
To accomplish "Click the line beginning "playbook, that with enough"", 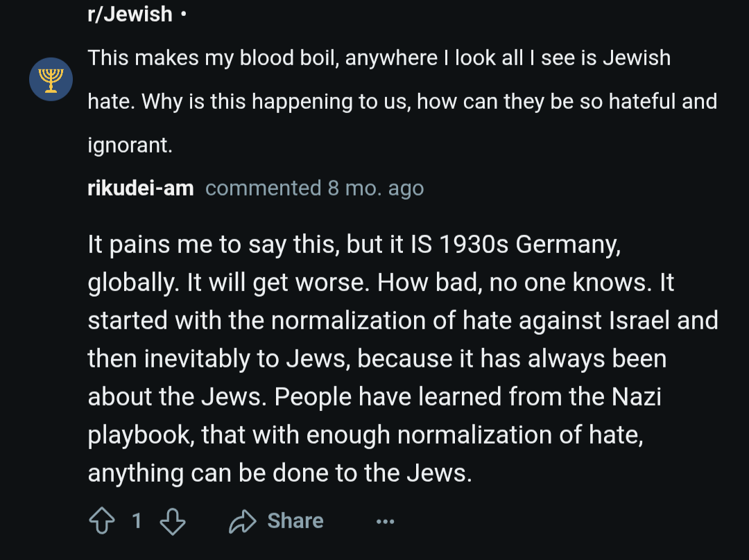I will 365,435.
